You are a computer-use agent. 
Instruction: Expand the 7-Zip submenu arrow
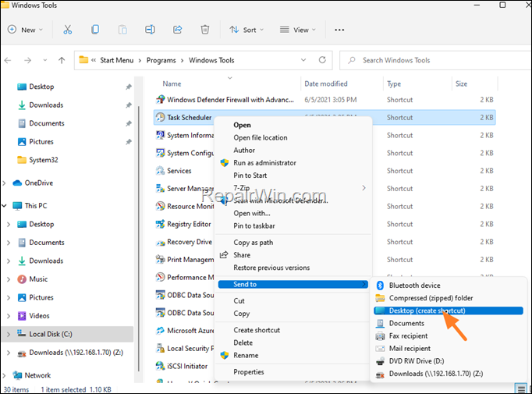coord(364,188)
